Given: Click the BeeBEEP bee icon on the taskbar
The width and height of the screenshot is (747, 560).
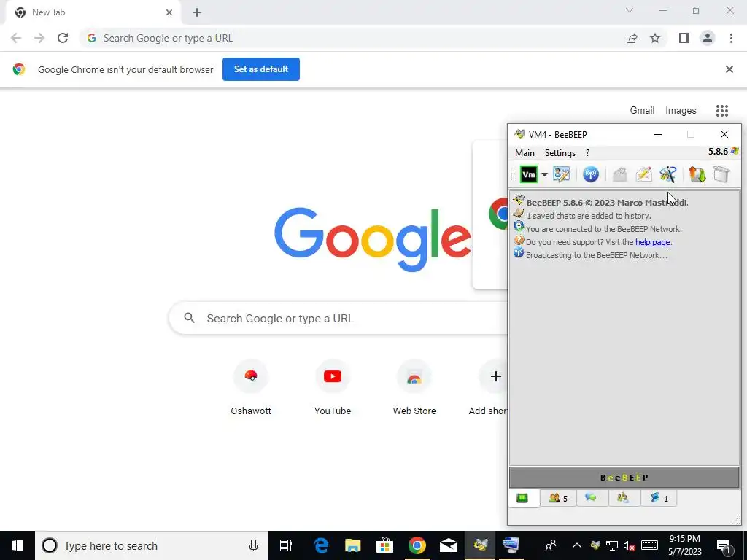Looking at the screenshot, I should pos(480,545).
